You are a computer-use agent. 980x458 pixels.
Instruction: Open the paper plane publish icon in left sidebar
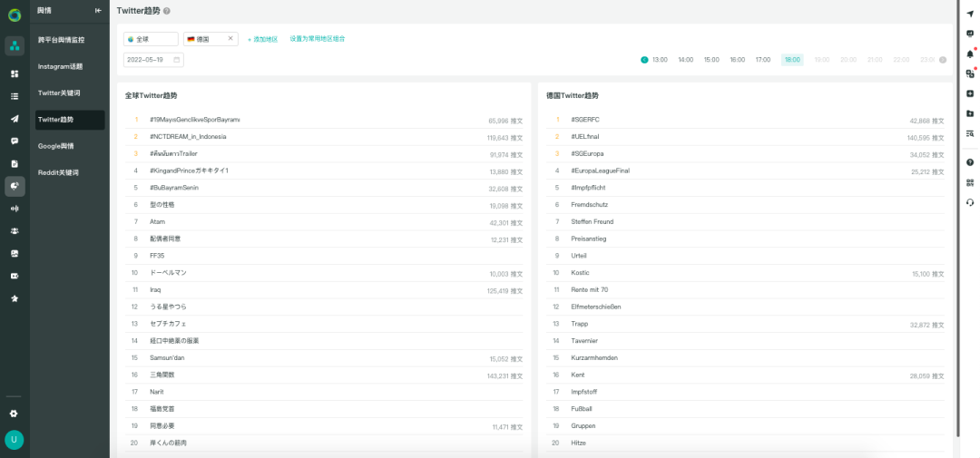15,119
